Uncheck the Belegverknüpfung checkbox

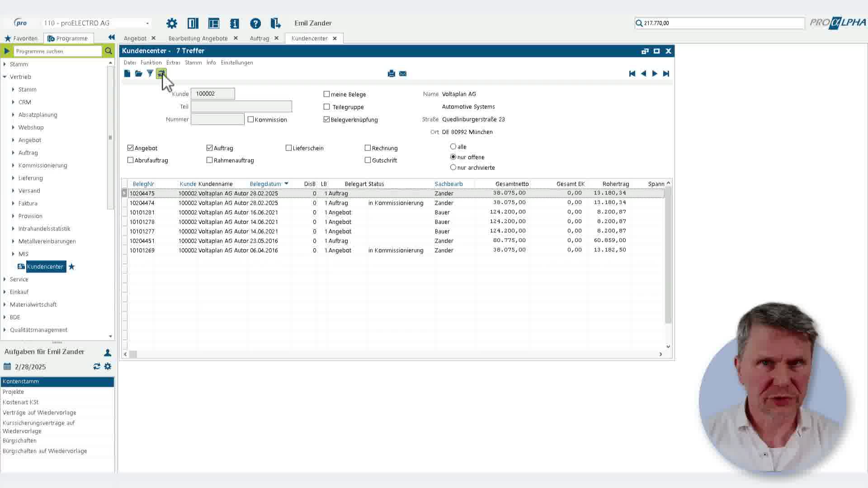coord(326,119)
